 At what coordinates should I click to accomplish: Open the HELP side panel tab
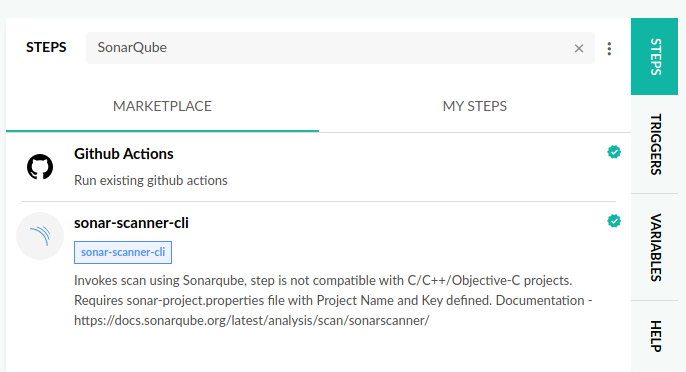654,336
